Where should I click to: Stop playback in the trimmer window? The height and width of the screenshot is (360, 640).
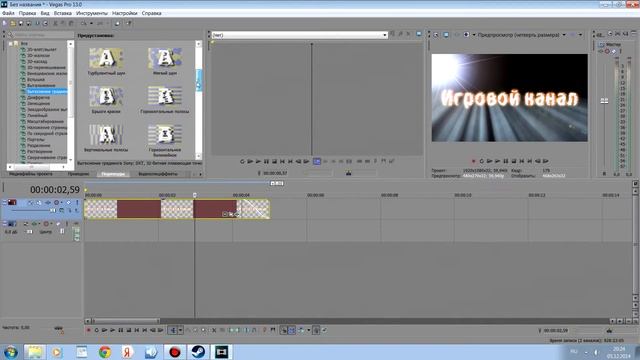coord(274,162)
